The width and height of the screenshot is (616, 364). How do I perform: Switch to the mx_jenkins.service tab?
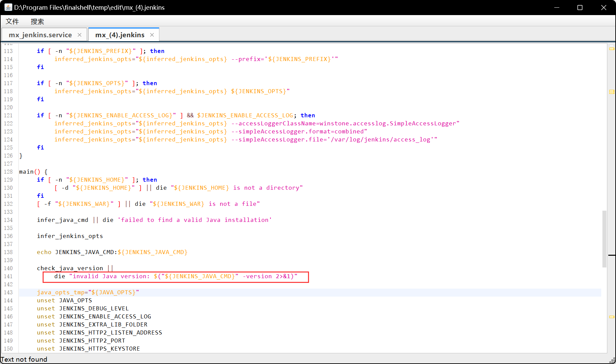pyautogui.click(x=41, y=35)
